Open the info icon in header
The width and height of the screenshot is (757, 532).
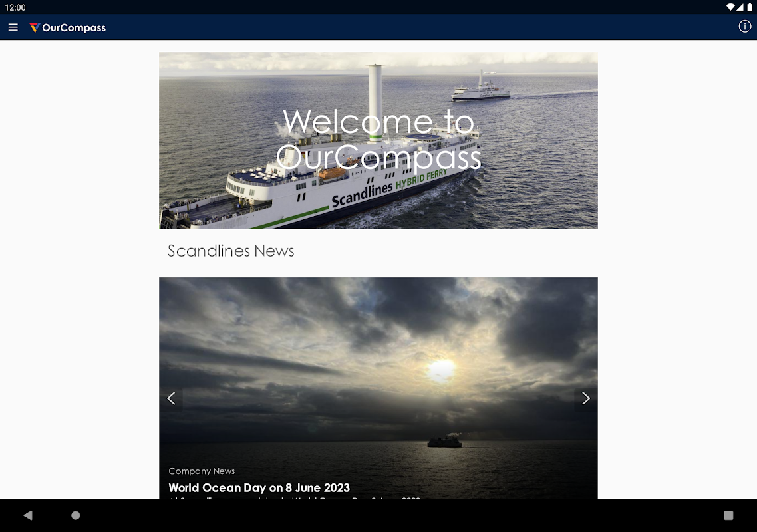pyautogui.click(x=744, y=27)
